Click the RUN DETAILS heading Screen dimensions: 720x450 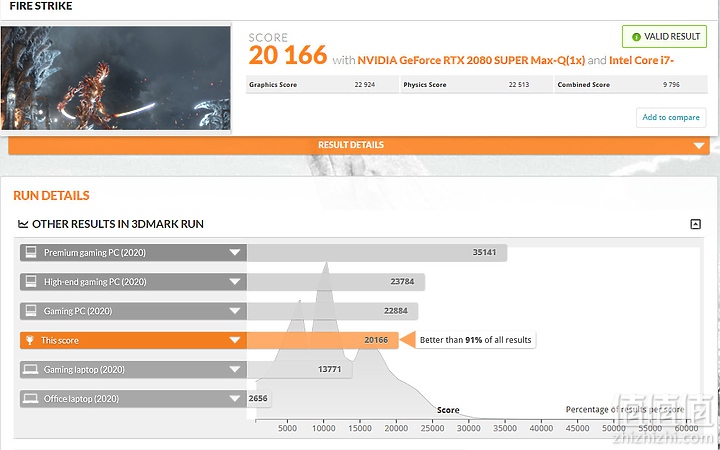[x=51, y=196]
